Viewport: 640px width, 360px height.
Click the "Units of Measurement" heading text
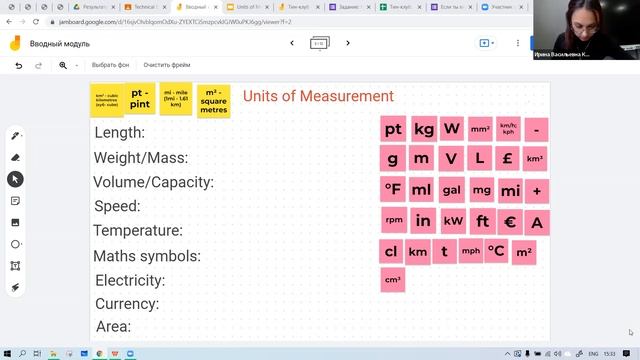pos(318,96)
